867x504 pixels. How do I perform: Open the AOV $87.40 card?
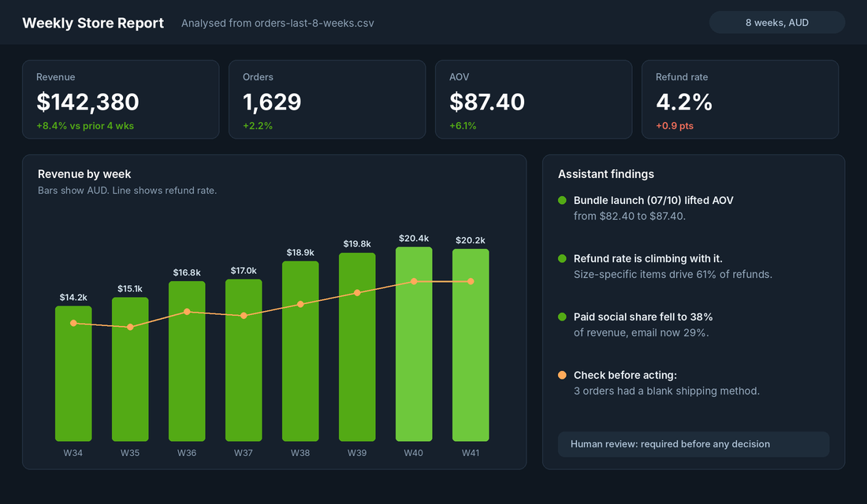coord(534,99)
